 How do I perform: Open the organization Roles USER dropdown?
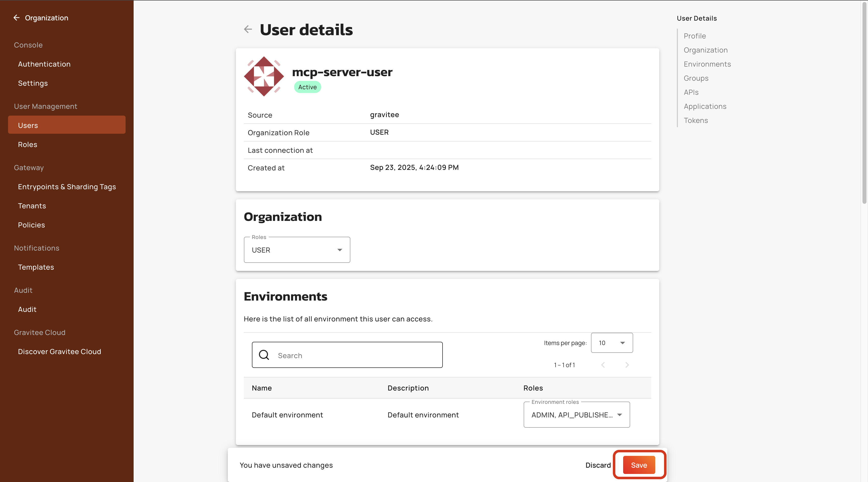tap(297, 250)
